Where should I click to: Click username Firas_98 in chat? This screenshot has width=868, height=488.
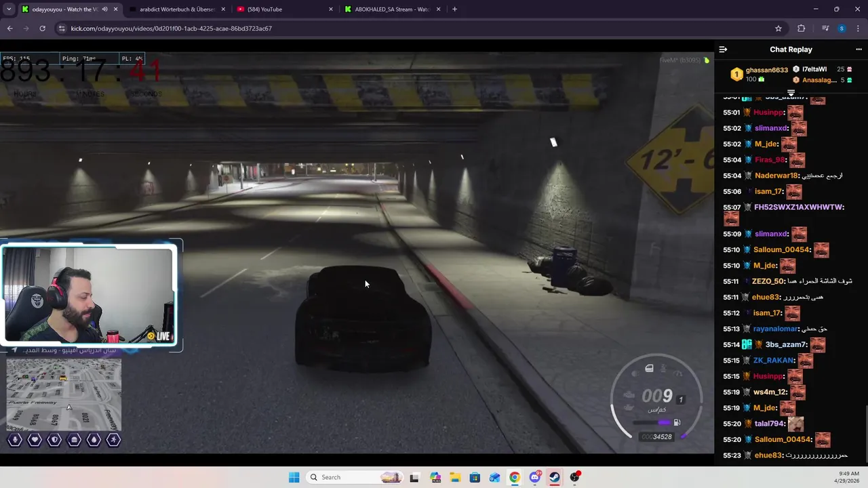coord(770,160)
